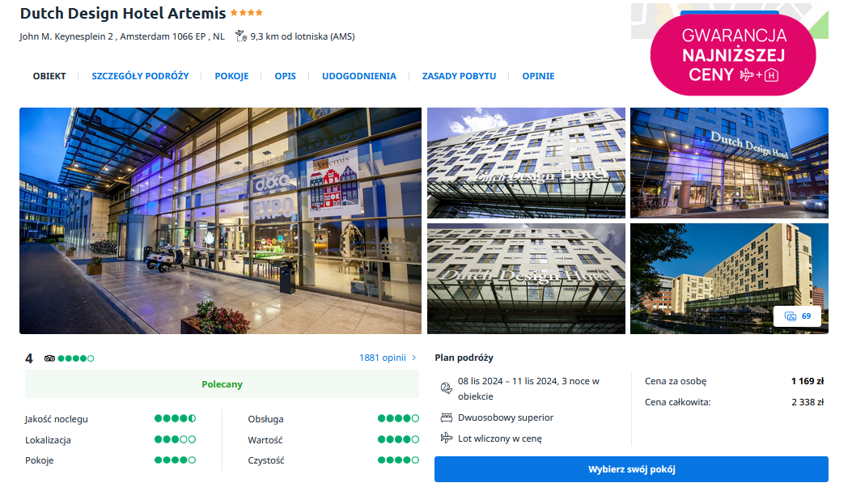The height and width of the screenshot is (504, 852).
Task: Open the night-time Dutch Design Hotel entrance thumbnail
Action: 729,163
